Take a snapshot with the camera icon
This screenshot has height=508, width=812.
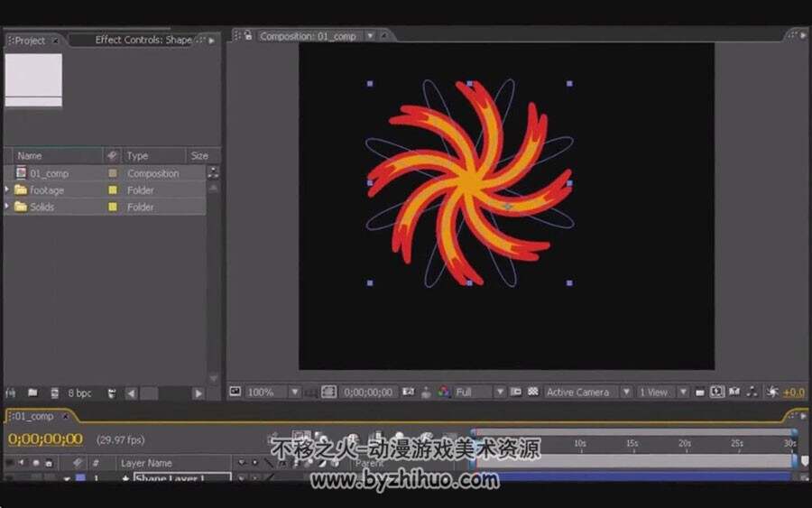click(x=409, y=392)
